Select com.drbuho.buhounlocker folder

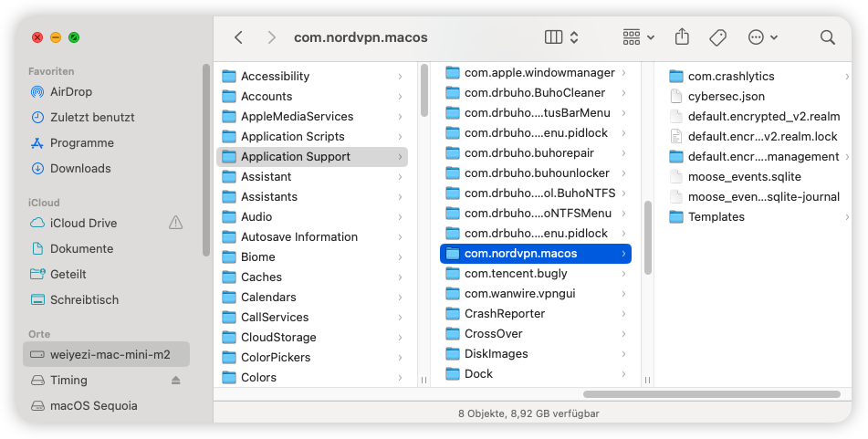(x=536, y=172)
